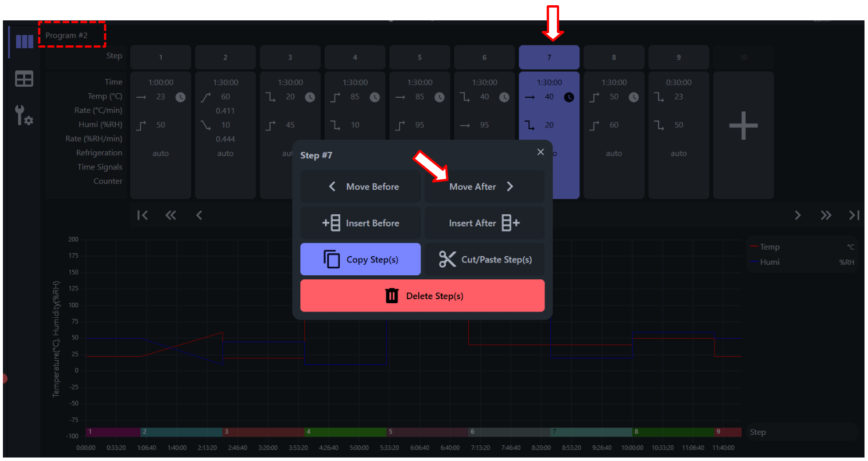Click step 4 temperature value 85
The height and width of the screenshot is (461, 868).
pyautogui.click(x=355, y=97)
